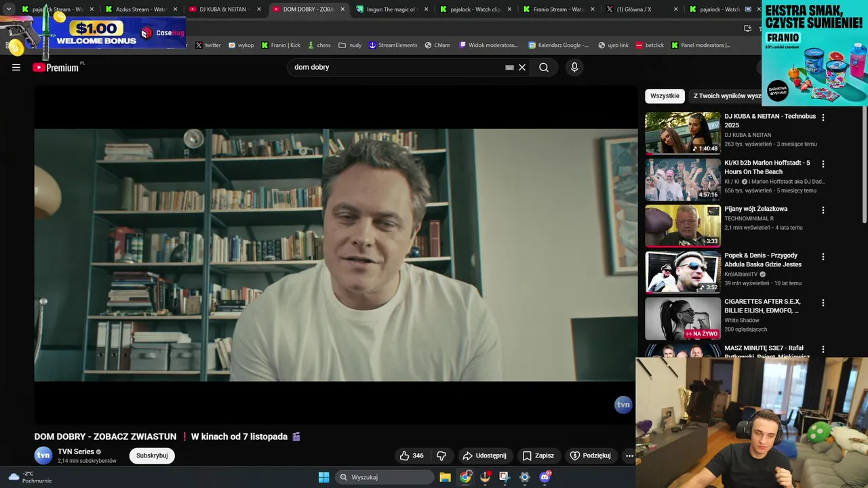
Task: Open the tab search dropdown arrow
Action: coord(9,9)
